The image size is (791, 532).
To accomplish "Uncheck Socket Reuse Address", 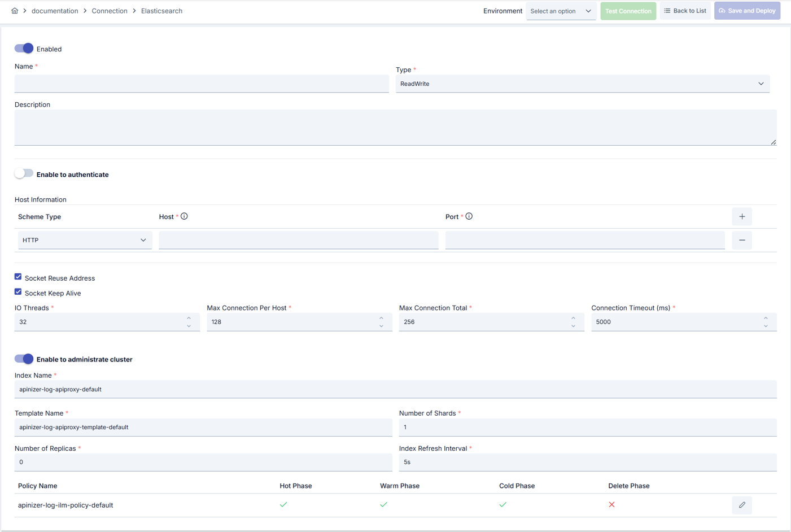I will pos(18,277).
